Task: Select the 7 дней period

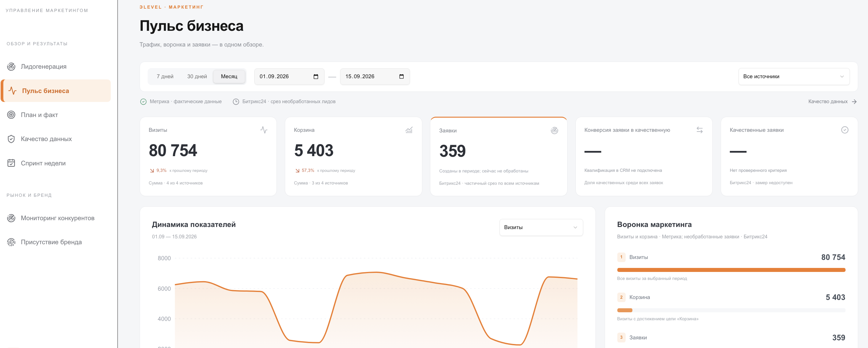Action: coord(165,77)
